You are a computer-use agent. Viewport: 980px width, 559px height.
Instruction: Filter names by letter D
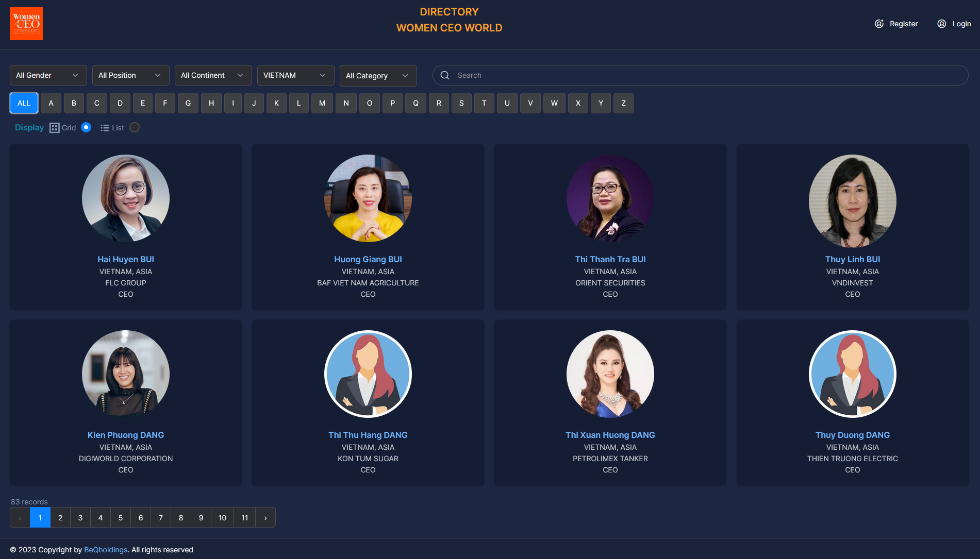click(120, 103)
